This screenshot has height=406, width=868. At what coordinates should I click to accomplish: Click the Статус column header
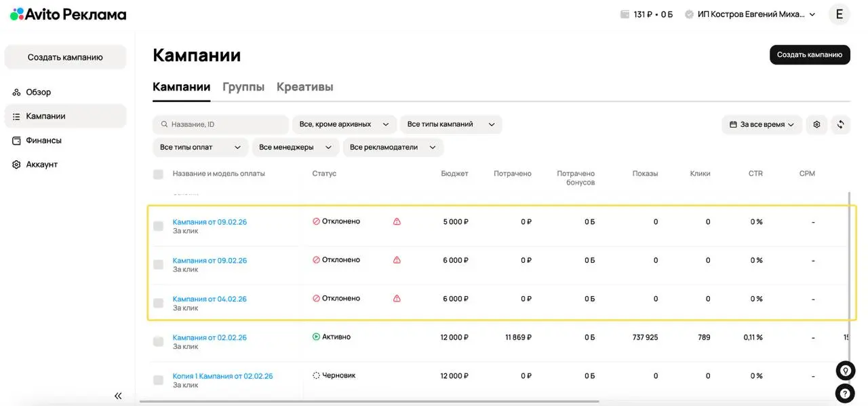(x=324, y=174)
